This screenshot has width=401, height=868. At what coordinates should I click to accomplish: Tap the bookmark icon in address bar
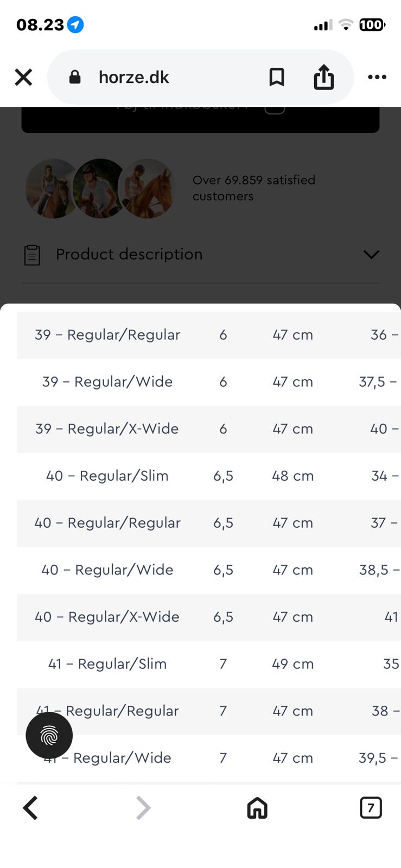point(277,77)
